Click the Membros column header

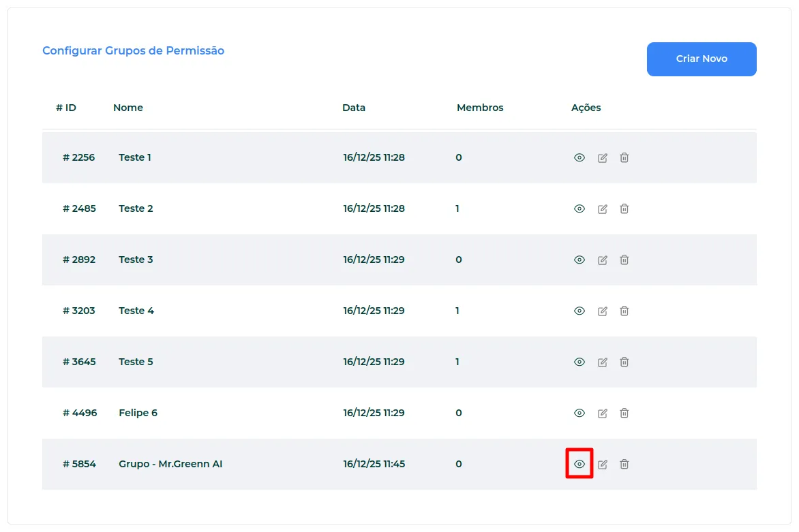(480, 108)
